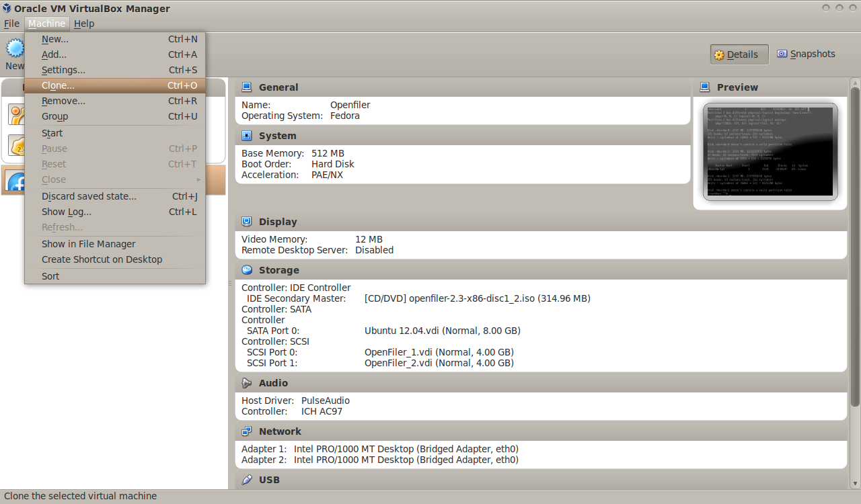Choose Sort from the Machine menu
Viewport: 861px width, 504px height.
coord(115,276)
